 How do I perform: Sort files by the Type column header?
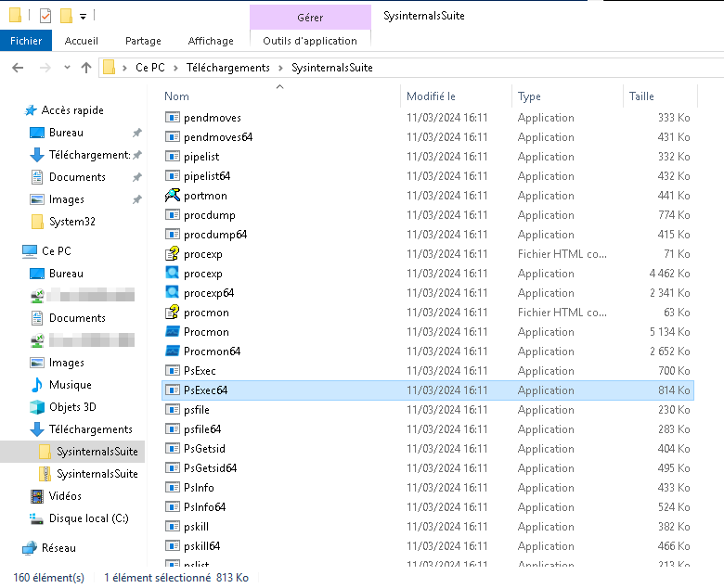click(x=529, y=96)
